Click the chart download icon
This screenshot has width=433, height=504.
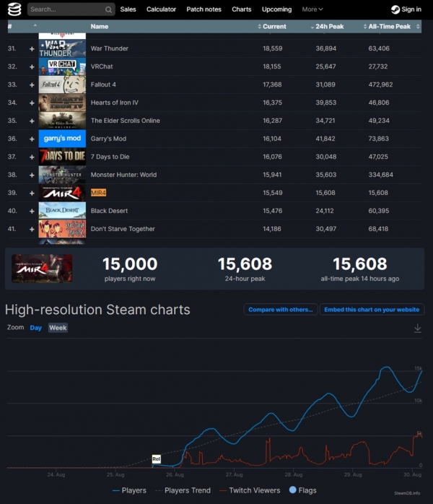(x=417, y=328)
